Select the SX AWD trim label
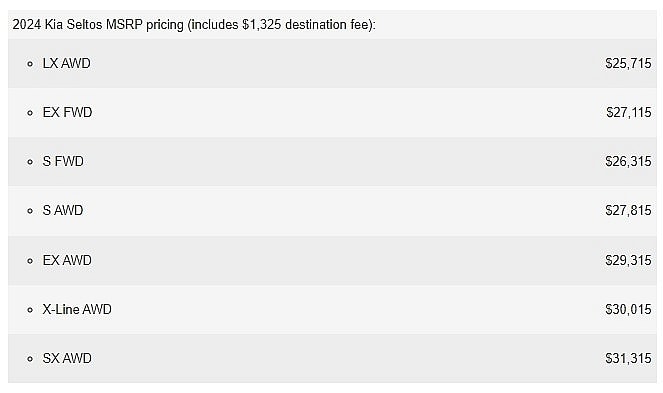The image size is (663, 393). (x=67, y=358)
